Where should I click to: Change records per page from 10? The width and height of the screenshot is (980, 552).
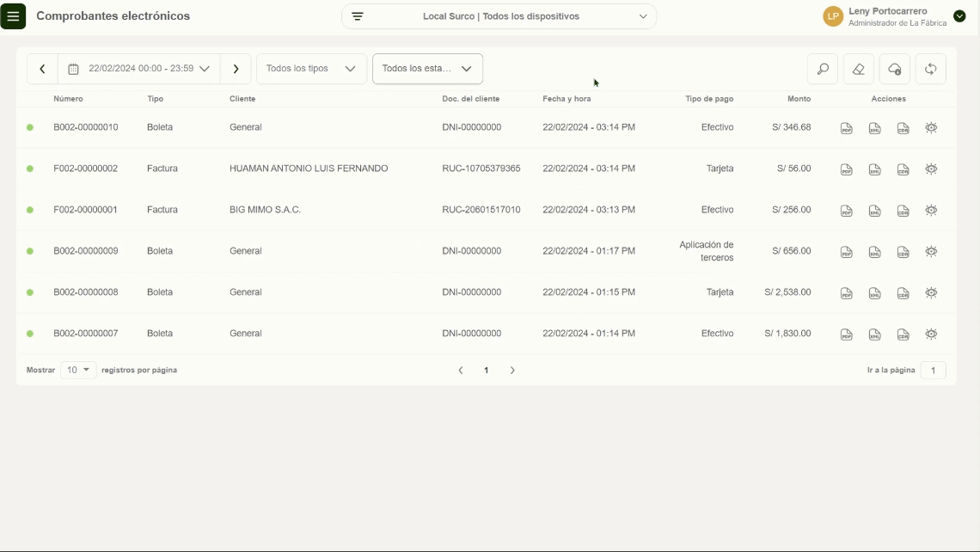click(x=78, y=370)
